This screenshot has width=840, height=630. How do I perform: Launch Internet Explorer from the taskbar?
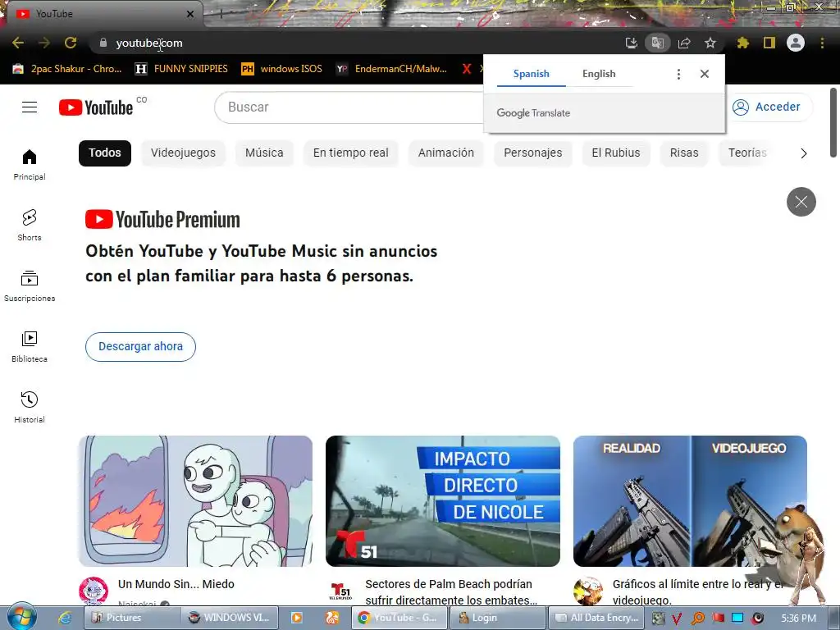[x=65, y=618]
